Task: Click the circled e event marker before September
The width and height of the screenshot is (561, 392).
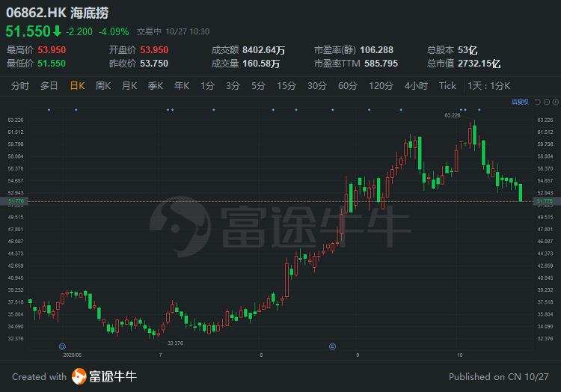Action: [332, 346]
